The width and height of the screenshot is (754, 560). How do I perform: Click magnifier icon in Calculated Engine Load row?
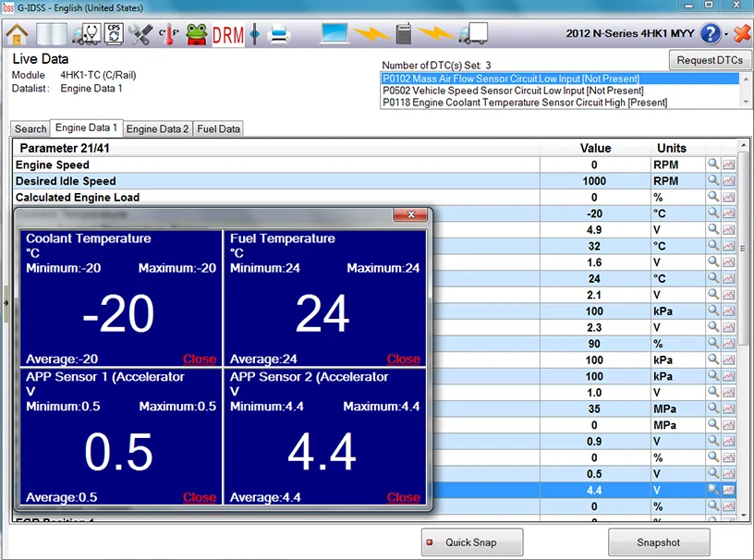coord(713,197)
